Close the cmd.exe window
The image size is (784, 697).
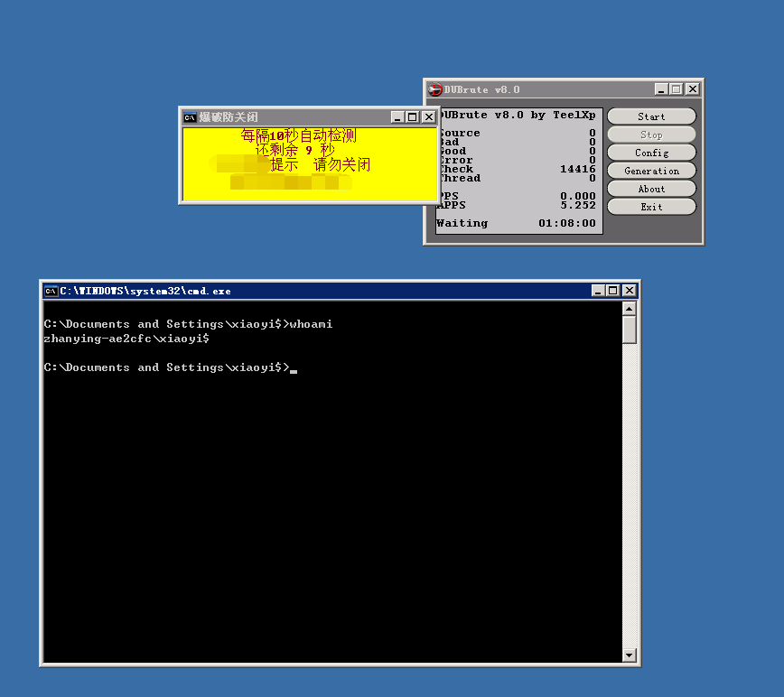630,291
